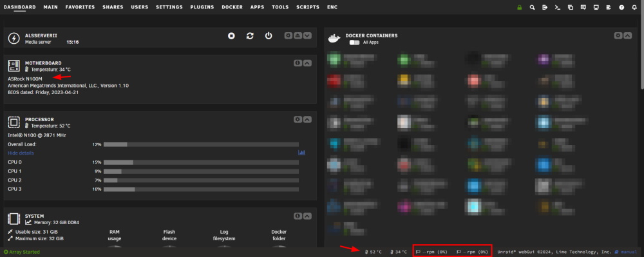Open the search magnifier in top bar

[x=533, y=7]
